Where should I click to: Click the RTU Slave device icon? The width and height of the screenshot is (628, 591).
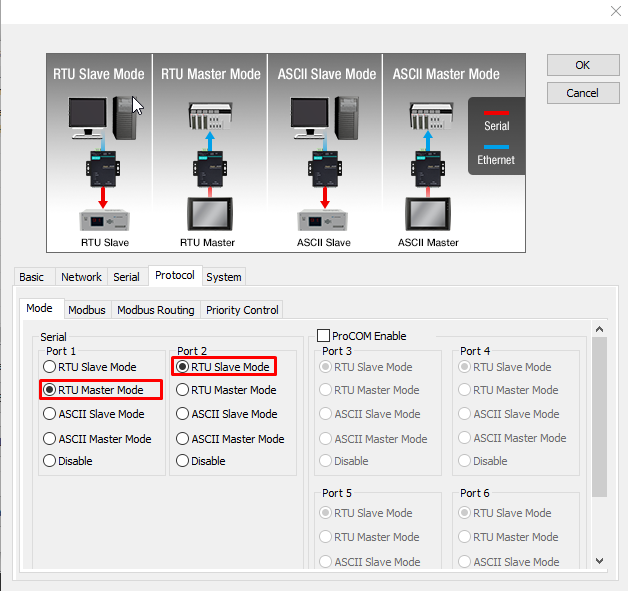[105, 220]
